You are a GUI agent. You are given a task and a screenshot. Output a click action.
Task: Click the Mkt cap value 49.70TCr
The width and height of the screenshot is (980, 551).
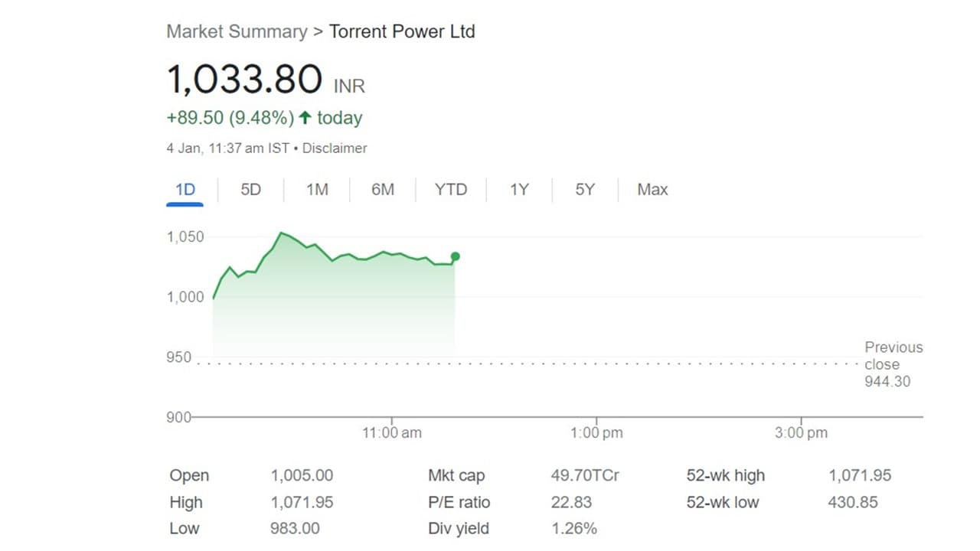coord(585,475)
